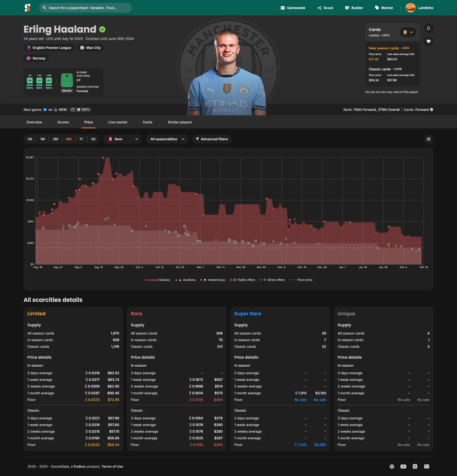Click the Norway flag chip
This screenshot has height=476, width=457.
click(36, 58)
